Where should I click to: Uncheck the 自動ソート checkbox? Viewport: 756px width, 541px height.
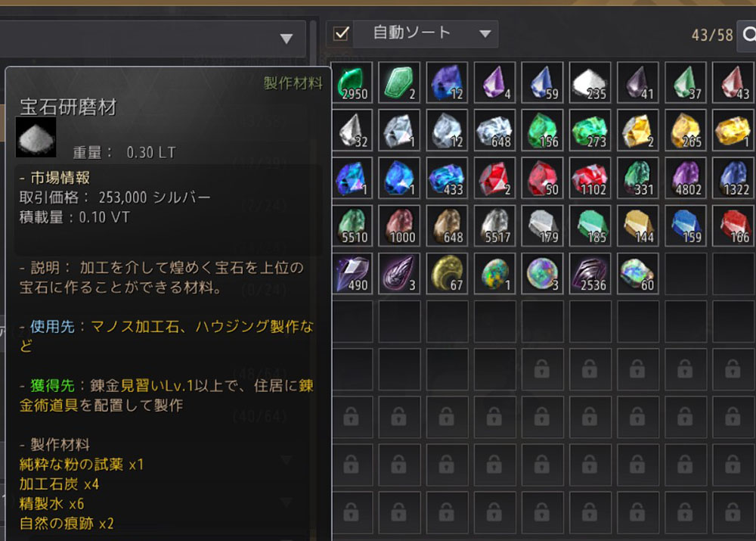click(x=342, y=34)
